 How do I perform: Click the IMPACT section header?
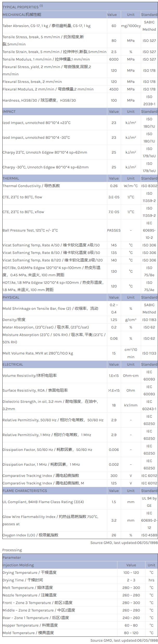(9, 111)
